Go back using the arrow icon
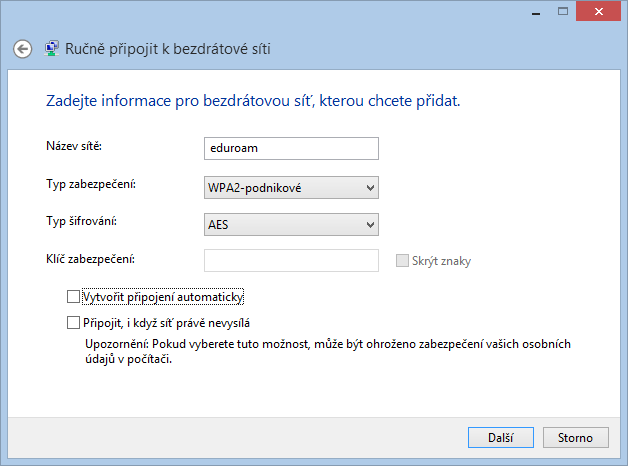Screen dimensions: 628x466 22,49
